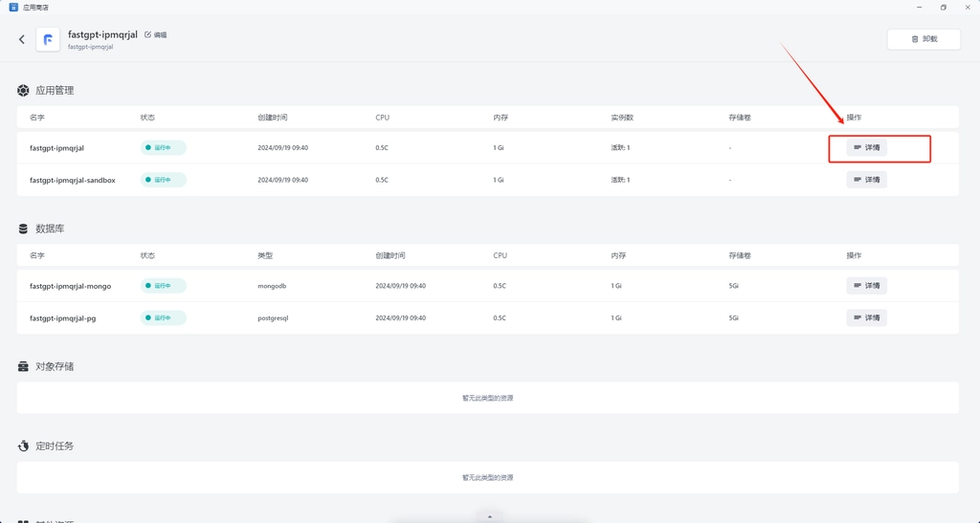Click the 对象存储 section icon

(x=23, y=366)
